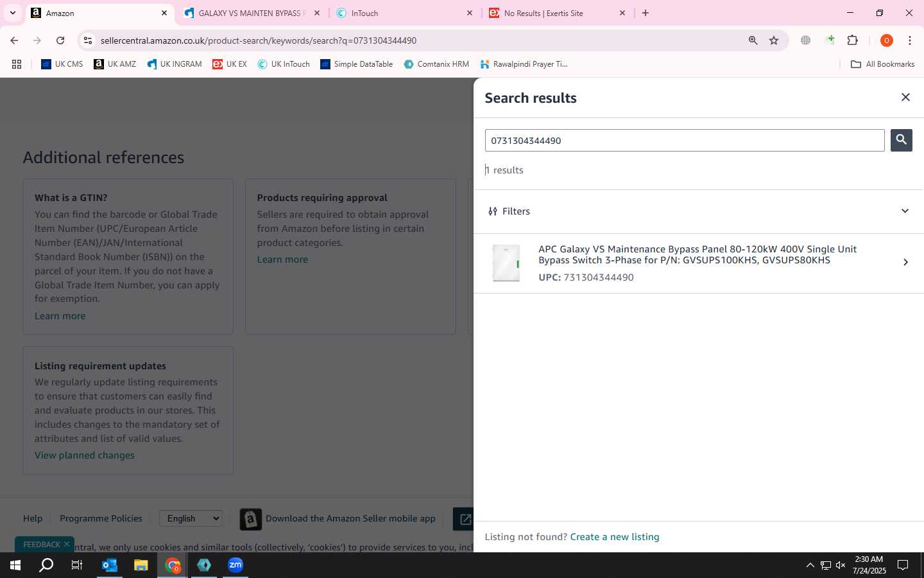Open the All Bookmarks folder
The image size is (924, 578).
(x=882, y=64)
